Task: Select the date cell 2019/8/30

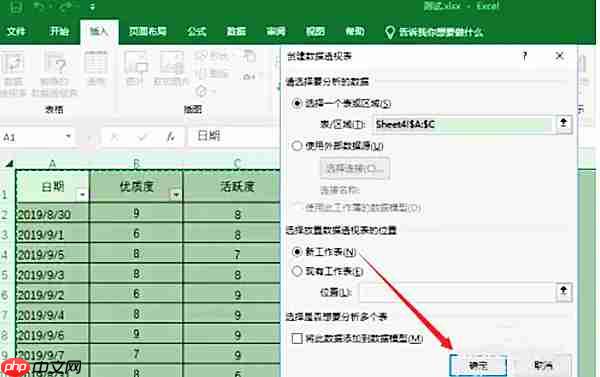Action: [x=53, y=214]
